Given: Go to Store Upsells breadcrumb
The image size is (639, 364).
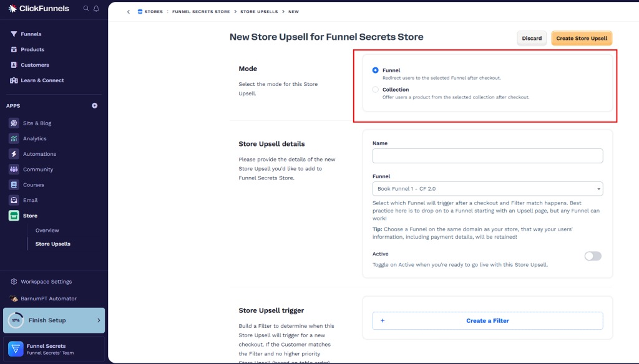Looking at the screenshot, I should tap(259, 12).
